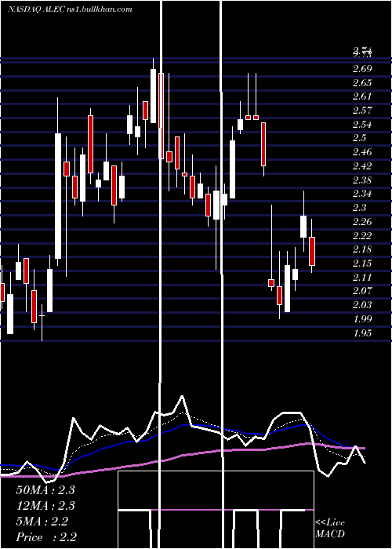
Task: Click the MACD label
Action: [x=330, y=534]
